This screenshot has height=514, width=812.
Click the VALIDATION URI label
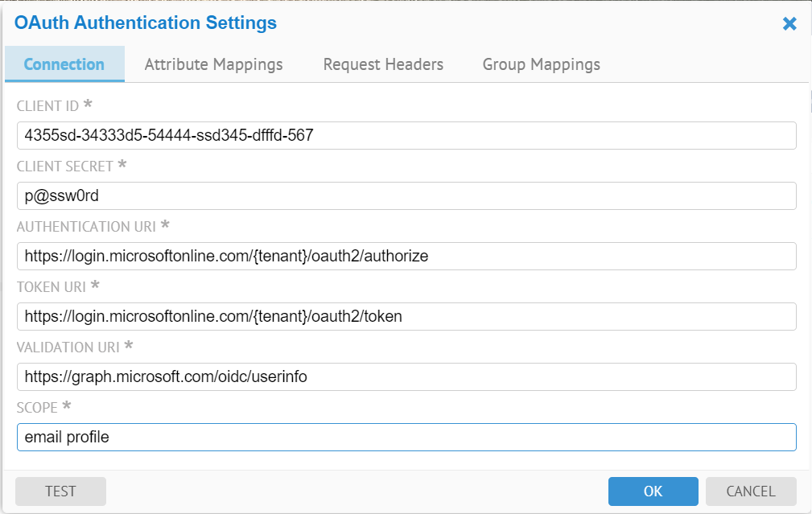click(68, 347)
